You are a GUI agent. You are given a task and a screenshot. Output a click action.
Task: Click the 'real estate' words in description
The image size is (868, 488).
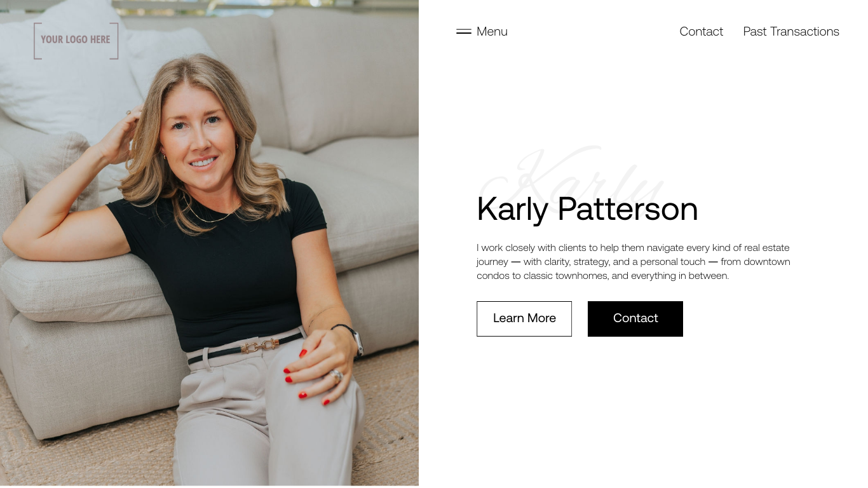coord(767,248)
